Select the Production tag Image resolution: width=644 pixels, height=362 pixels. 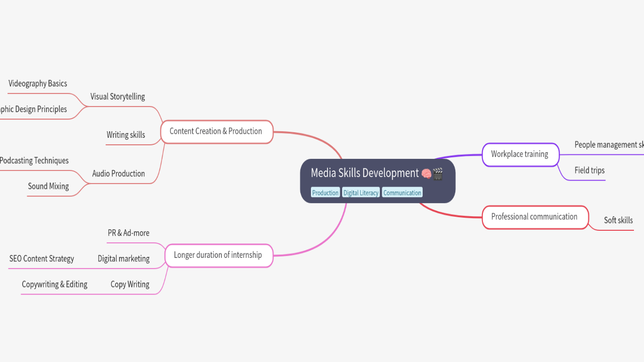(x=325, y=193)
